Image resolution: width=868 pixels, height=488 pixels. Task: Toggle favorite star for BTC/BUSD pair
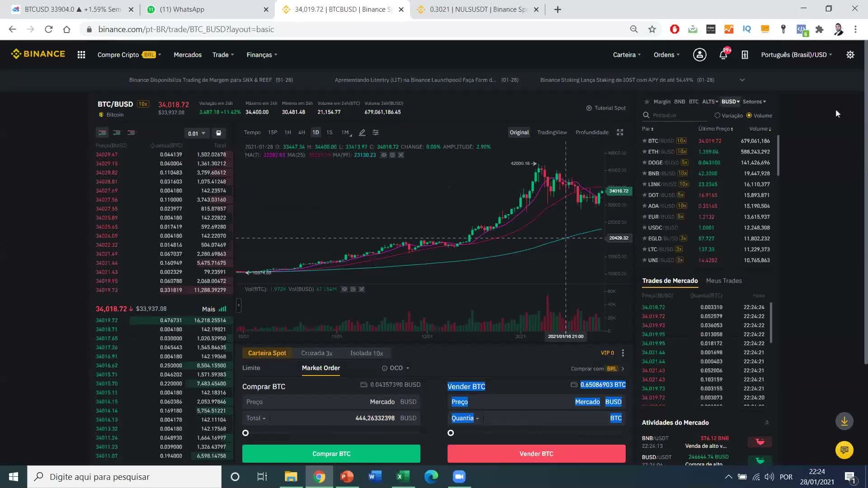pos(644,141)
